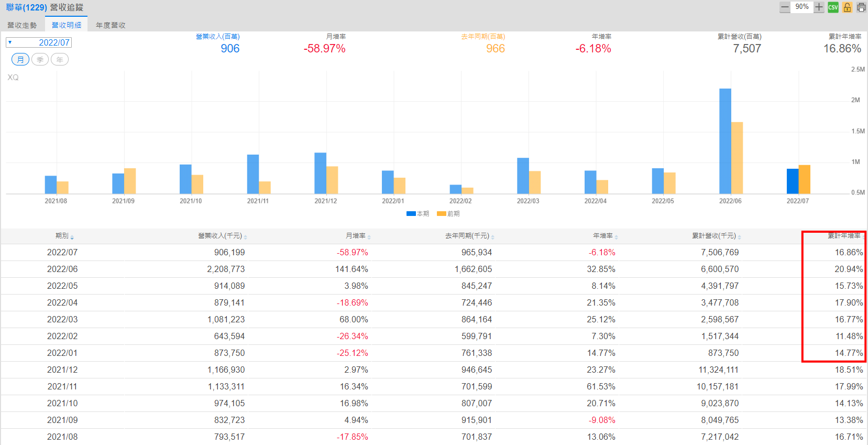Image resolution: width=868 pixels, height=445 pixels.
Task: Click revenue cell 2,208,773
Action: (226, 269)
